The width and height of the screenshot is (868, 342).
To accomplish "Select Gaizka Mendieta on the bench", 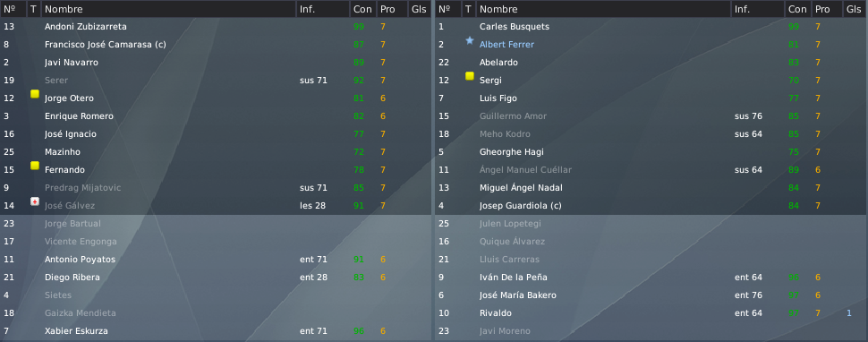I will (x=216, y=312).
